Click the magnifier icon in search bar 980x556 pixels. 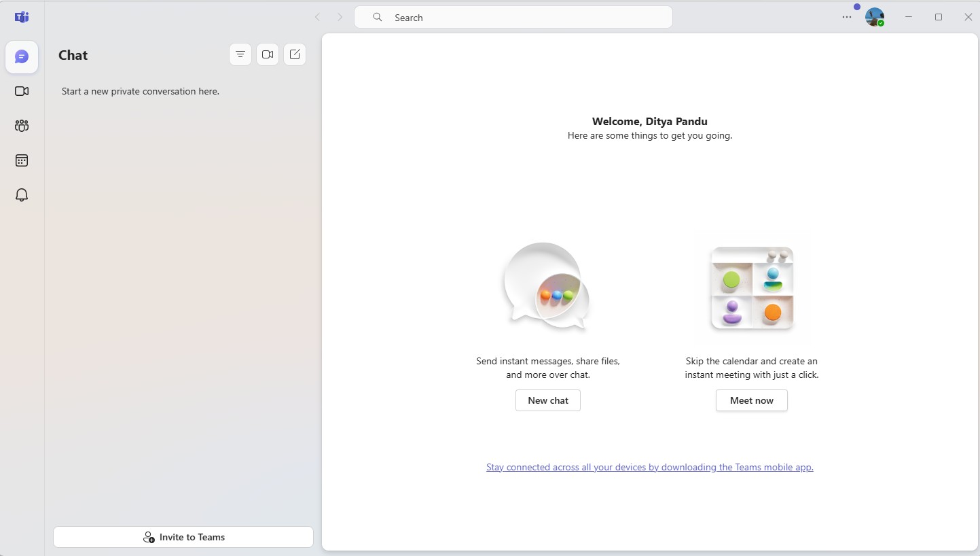point(378,17)
